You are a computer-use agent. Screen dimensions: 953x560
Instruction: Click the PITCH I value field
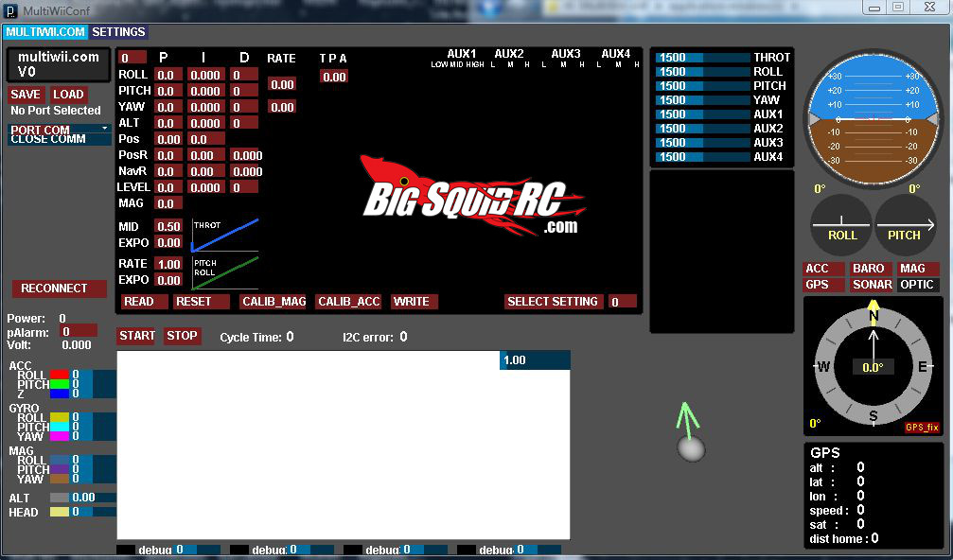click(206, 91)
